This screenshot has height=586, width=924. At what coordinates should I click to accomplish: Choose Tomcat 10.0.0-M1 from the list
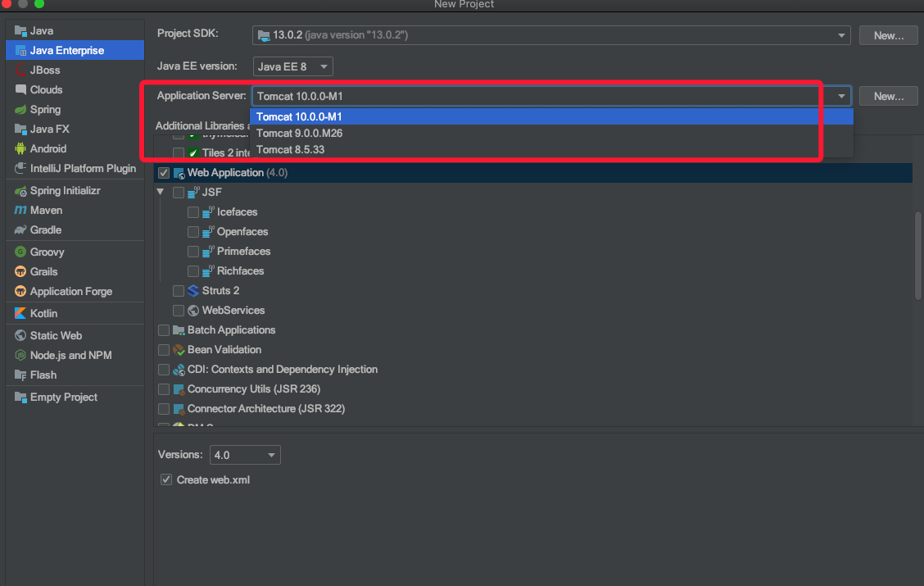click(x=551, y=116)
